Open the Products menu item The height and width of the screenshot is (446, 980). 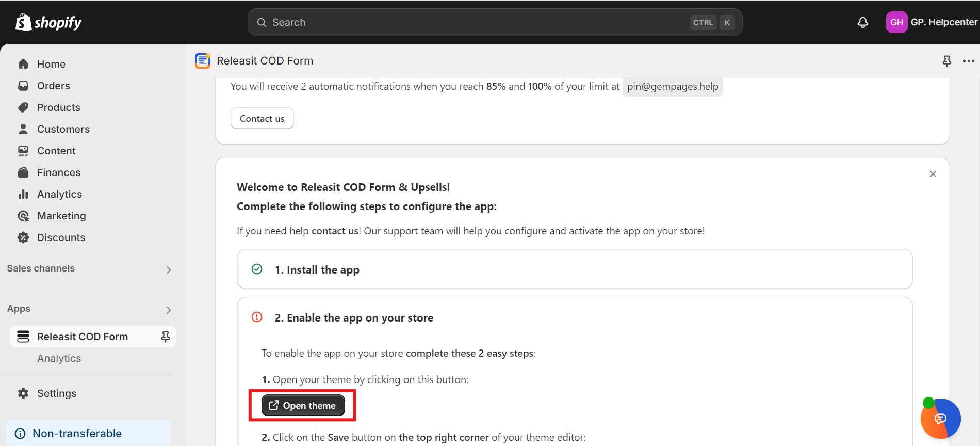(x=58, y=107)
